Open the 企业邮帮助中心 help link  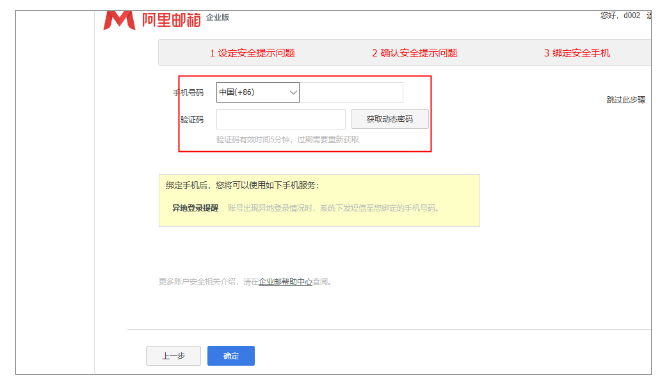pos(285,282)
